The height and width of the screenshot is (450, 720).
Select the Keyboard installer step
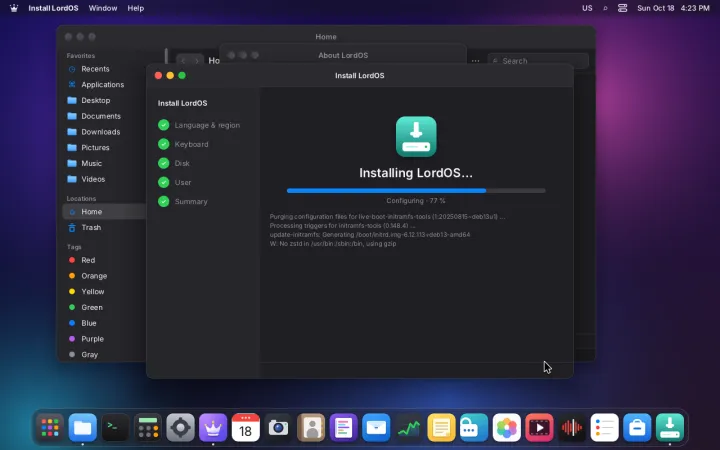tap(183, 144)
